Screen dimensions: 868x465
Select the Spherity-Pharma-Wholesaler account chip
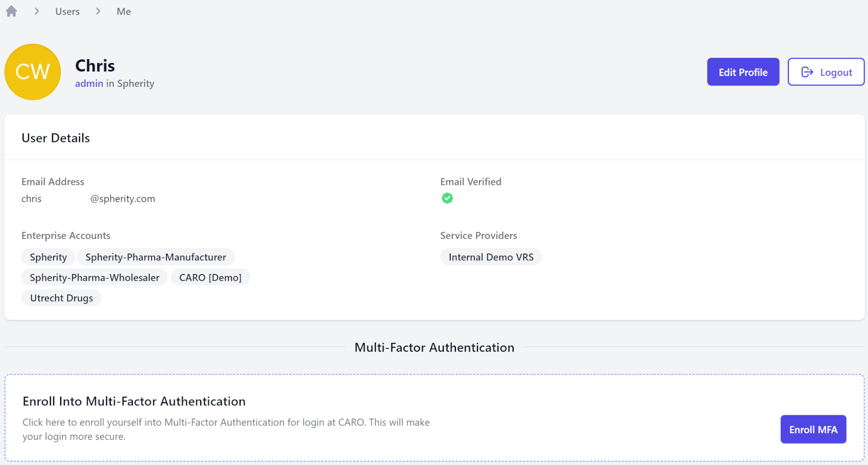(94, 277)
